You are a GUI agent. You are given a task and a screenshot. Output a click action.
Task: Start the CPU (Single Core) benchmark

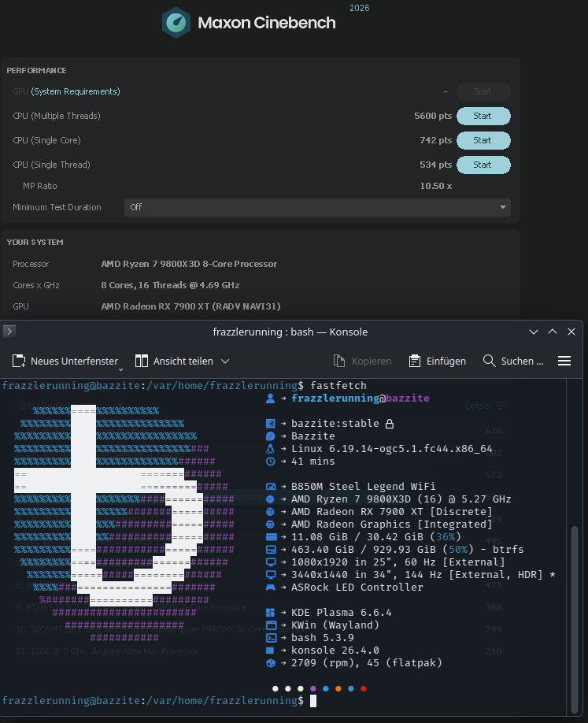[483, 141]
